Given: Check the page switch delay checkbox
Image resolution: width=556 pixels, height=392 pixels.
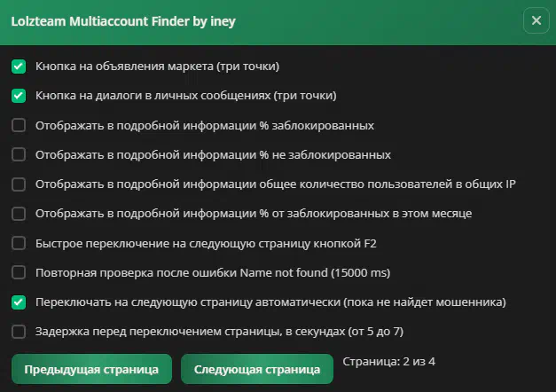Looking at the screenshot, I should point(19,332).
